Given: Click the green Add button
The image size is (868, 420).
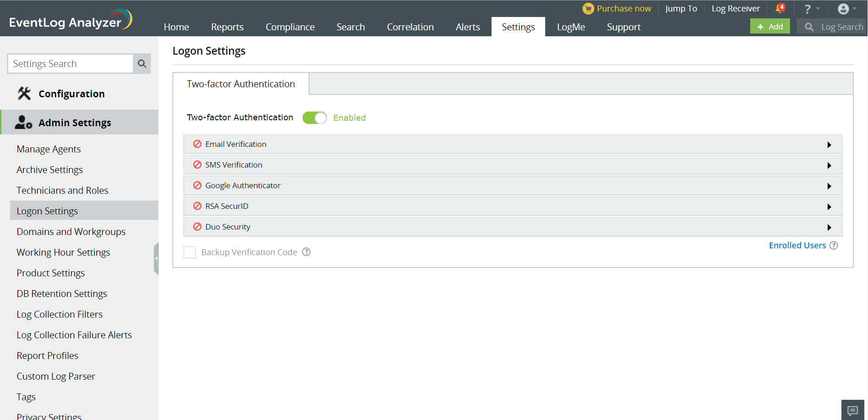Looking at the screenshot, I should pyautogui.click(x=770, y=27).
